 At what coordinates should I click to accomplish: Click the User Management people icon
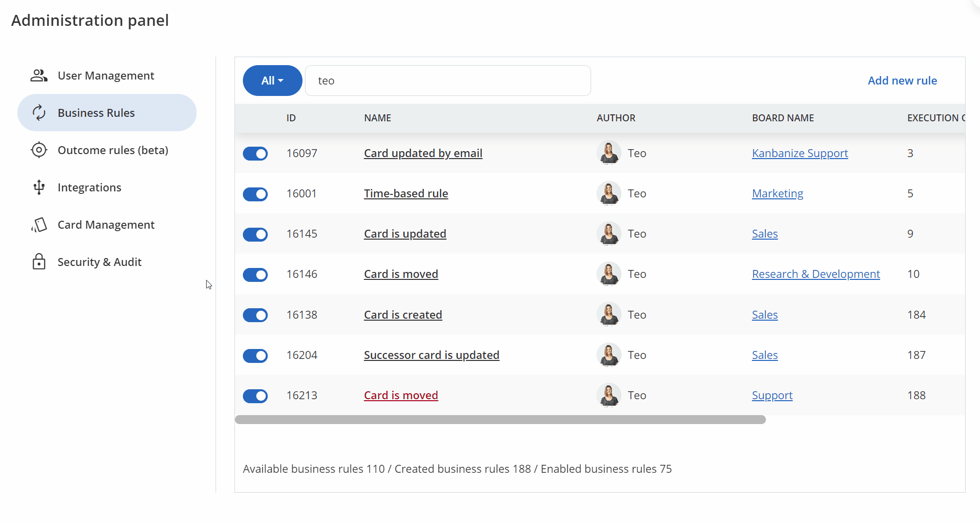(39, 76)
